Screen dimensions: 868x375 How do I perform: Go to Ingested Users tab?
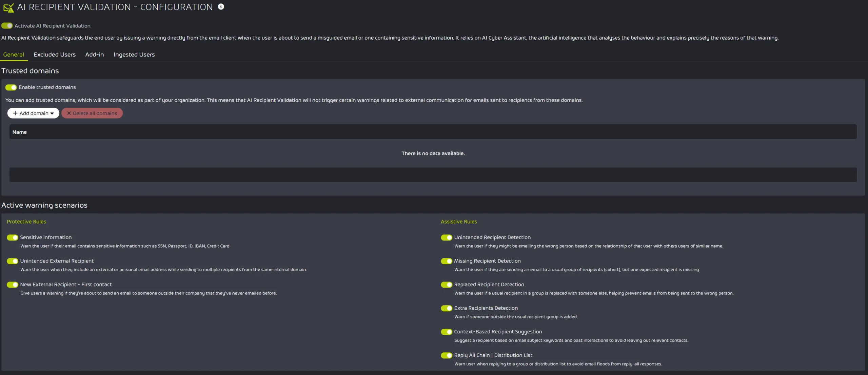tap(134, 55)
